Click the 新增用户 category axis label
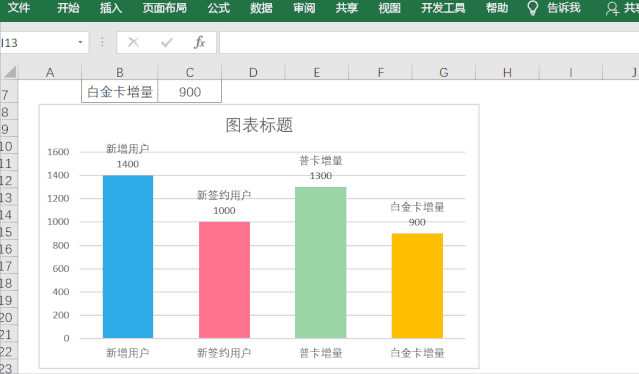The width and height of the screenshot is (639, 374). [x=128, y=352]
